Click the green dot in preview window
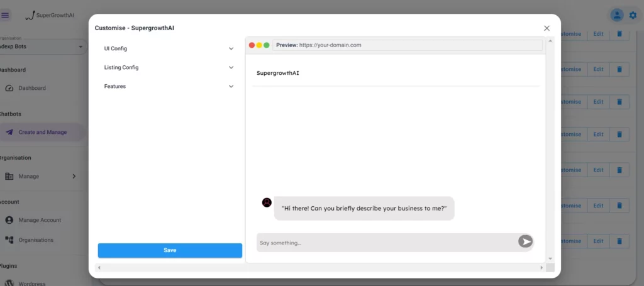The height and width of the screenshot is (286, 644). pyautogui.click(x=267, y=45)
